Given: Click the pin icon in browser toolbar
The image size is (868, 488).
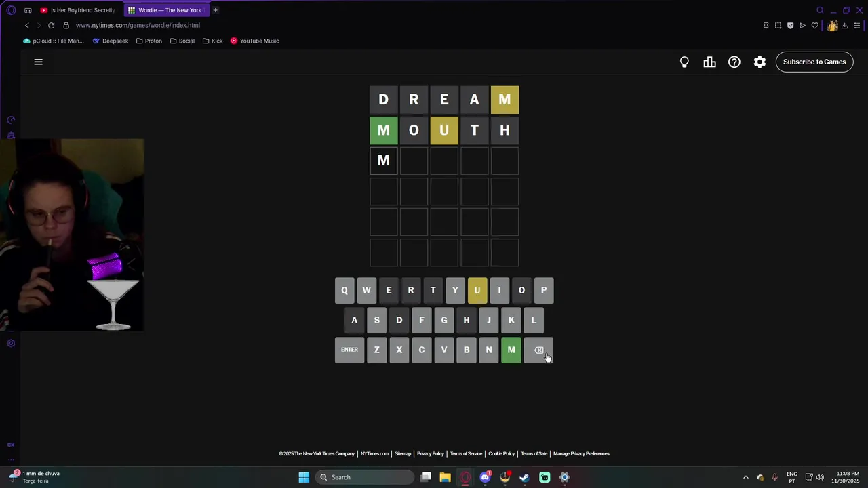Looking at the screenshot, I should click(766, 26).
